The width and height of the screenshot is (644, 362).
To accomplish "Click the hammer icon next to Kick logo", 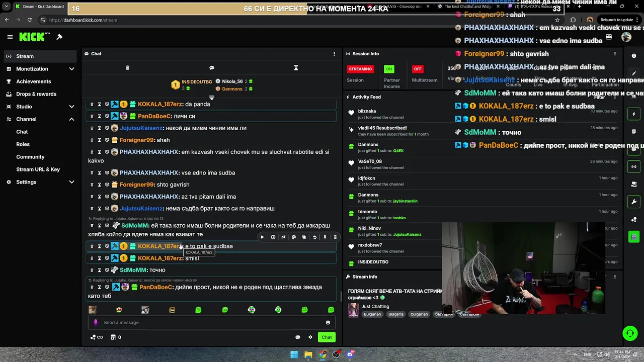I will pyautogui.click(x=59, y=37).
